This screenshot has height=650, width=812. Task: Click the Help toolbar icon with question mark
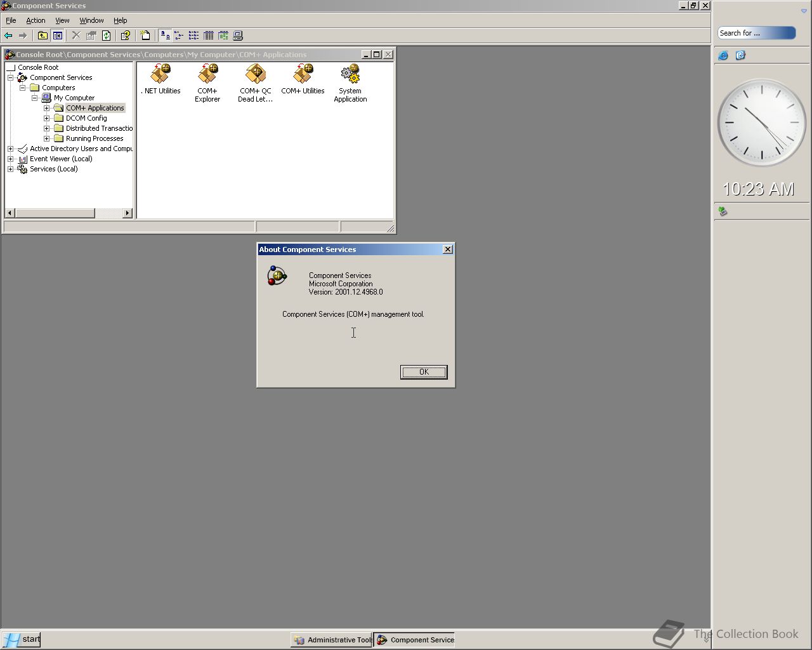(126, 36)
